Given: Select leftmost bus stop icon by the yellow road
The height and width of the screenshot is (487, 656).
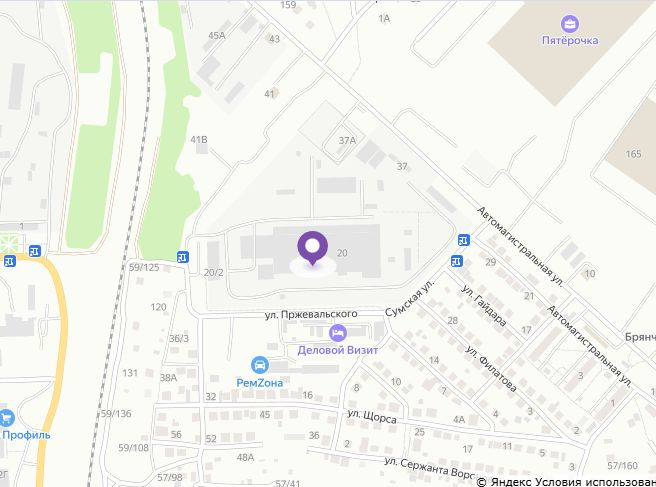Looking at the screenshot, I should click(9, 261).
